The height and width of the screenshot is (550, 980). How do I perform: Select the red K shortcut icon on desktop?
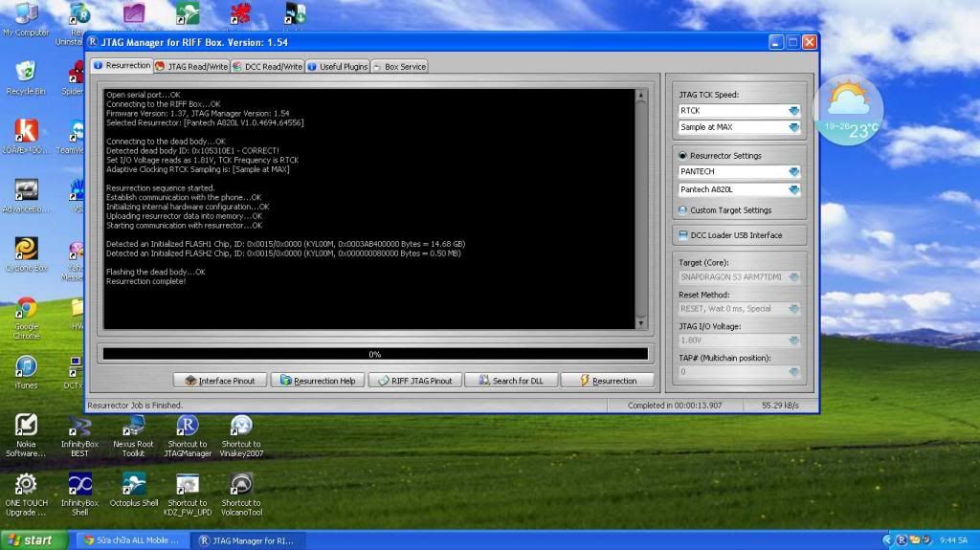pyautogui.click(x=26, y=136)
